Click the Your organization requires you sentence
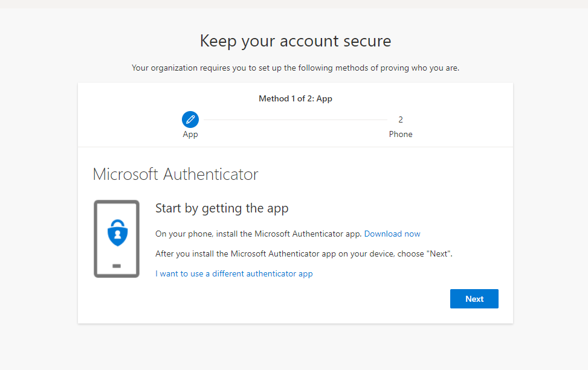Image resolution: width=588 pixels, height=370 pixels. [296, 68]
